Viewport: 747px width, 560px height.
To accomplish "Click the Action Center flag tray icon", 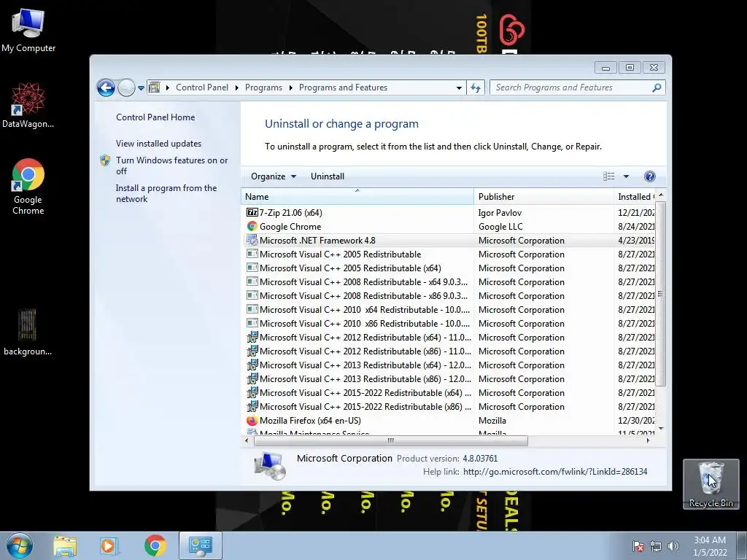I will [638, 546].
